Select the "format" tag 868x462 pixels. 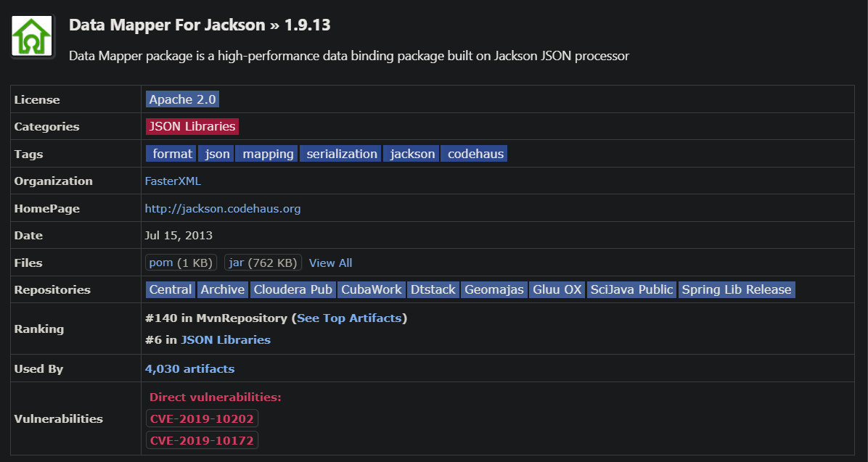tap(171, 153)
